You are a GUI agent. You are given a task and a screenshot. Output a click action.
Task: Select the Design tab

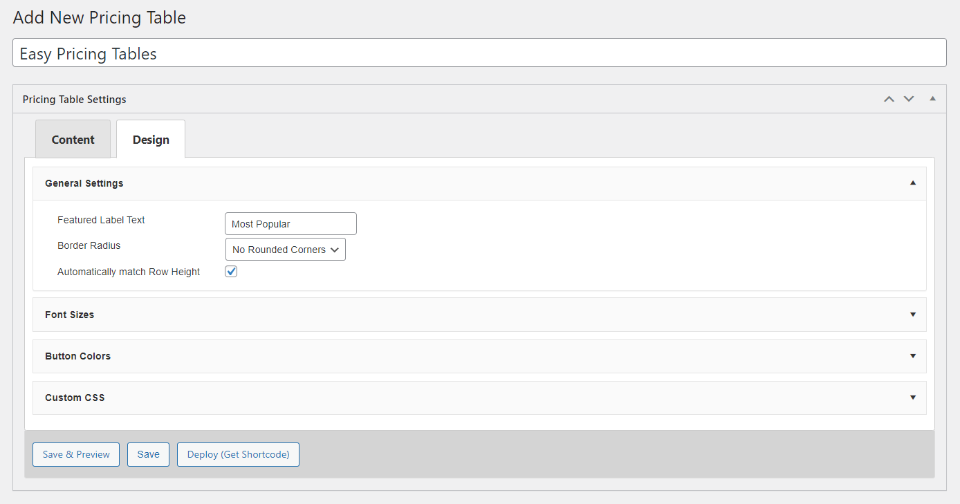tap(151, 140)
